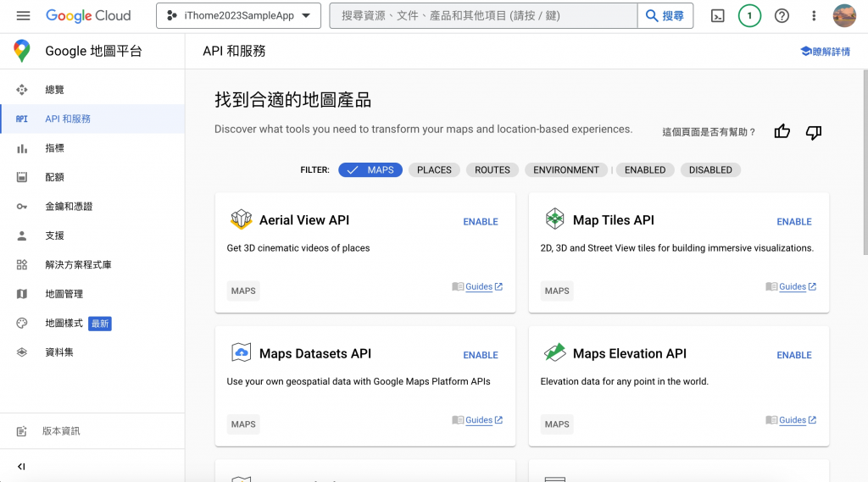Open notifications badge showing 1
Image resolution: width=868 pixels, height=482 pixels.
pos(749,16)
